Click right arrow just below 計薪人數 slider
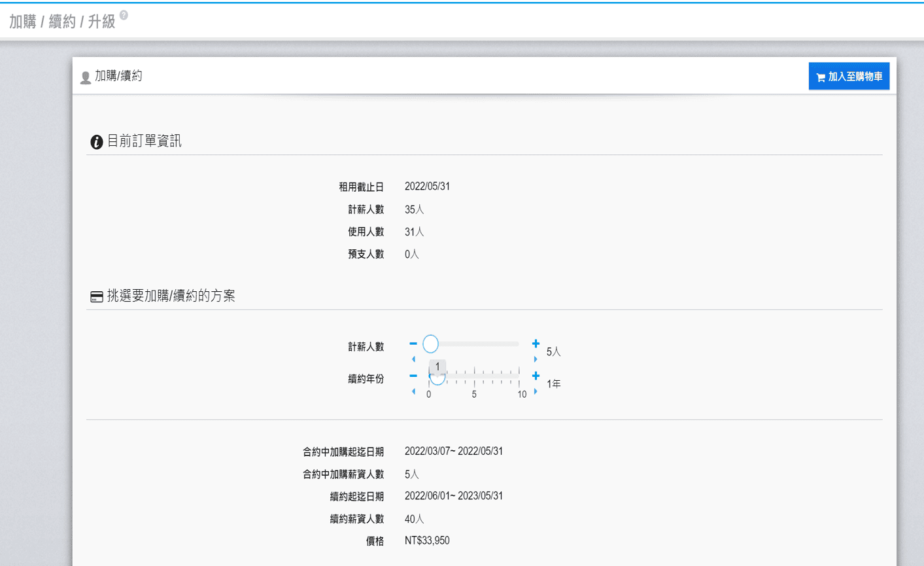 click(536, 359)
